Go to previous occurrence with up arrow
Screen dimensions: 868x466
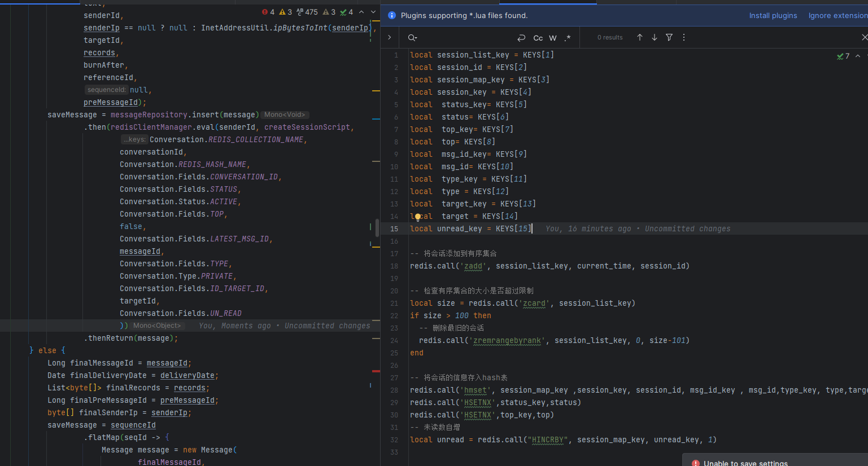(640, 37)
